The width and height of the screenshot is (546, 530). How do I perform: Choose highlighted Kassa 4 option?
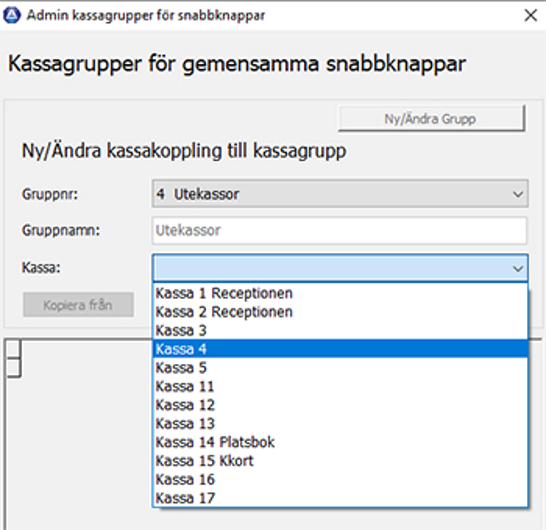point(340,349)
